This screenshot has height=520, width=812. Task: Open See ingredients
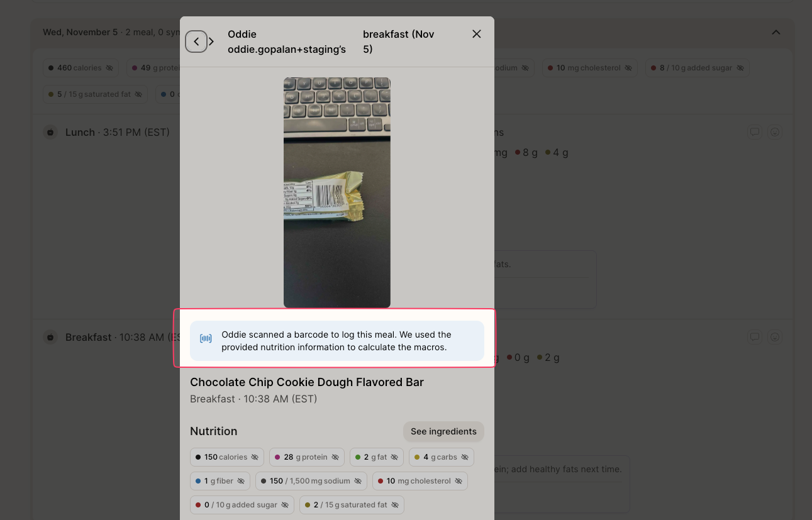coord(443,431)
